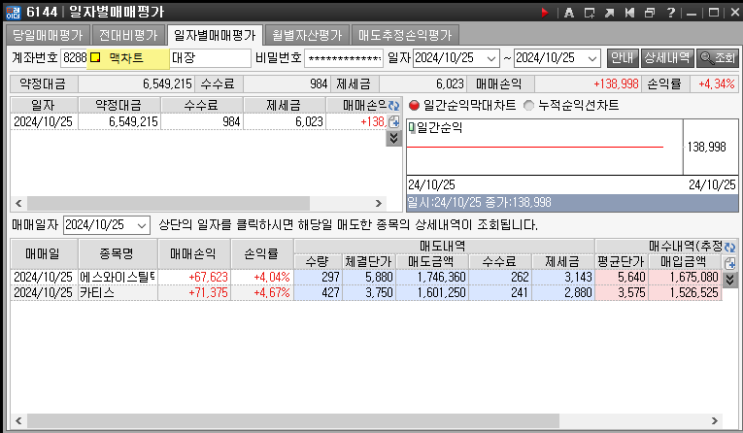Click upper table horizontal scrollbar thumb

168,203
